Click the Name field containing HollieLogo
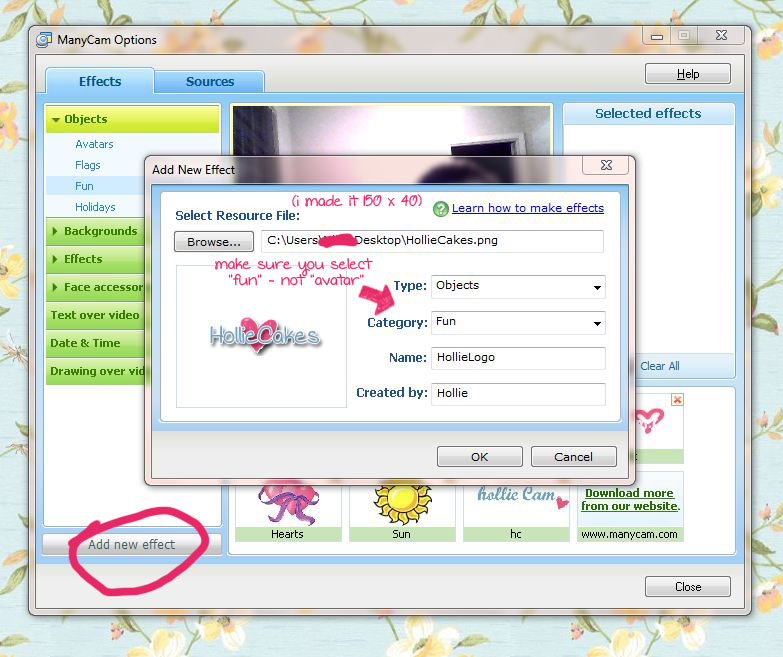Image resolution: width=783 pixels, height=657 pixels. click(518, 358)
